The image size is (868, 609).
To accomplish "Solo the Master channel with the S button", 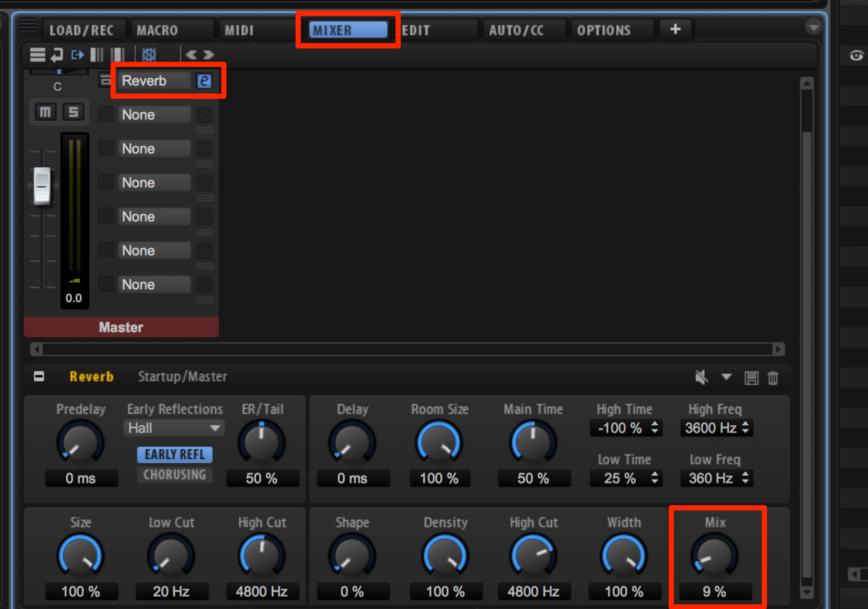I will pos(73,112).
